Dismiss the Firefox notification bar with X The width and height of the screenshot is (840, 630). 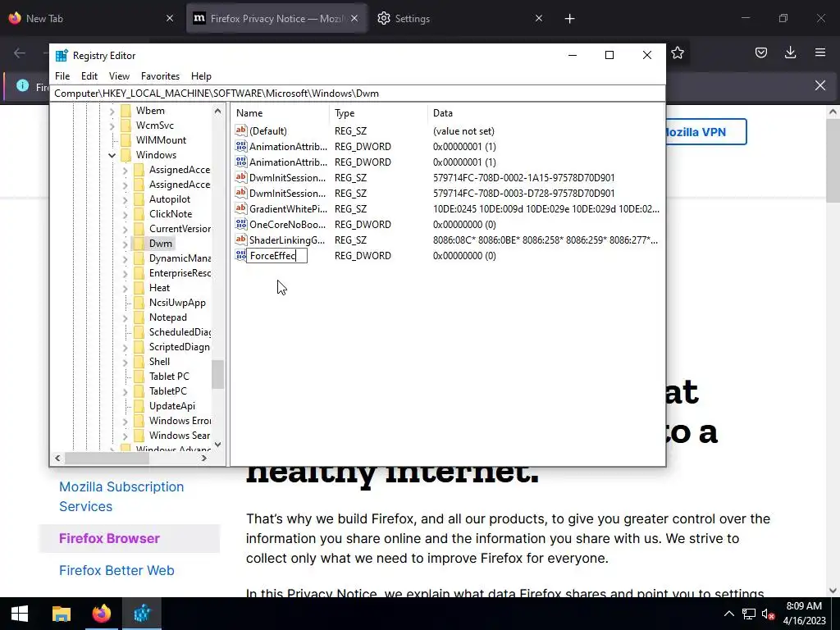(820, 85)
